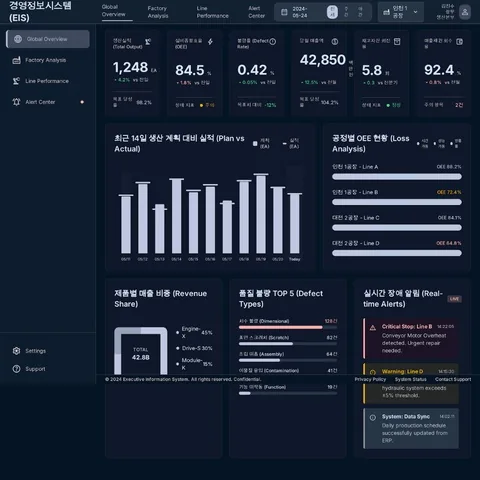Switch to Factory Analysis top tab

[x=158, y=12]
